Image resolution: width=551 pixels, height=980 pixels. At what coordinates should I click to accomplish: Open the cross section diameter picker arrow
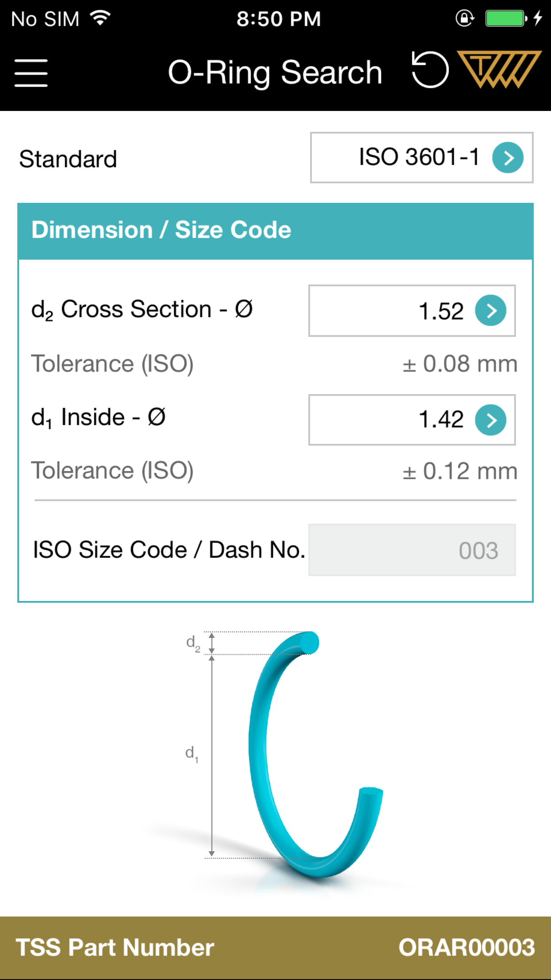491,311
